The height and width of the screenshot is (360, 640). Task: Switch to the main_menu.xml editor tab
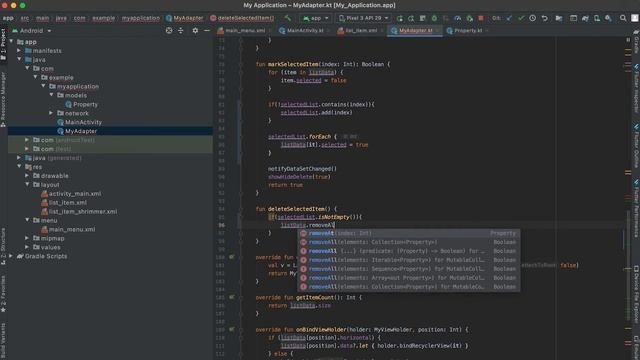tap(243, 31)
